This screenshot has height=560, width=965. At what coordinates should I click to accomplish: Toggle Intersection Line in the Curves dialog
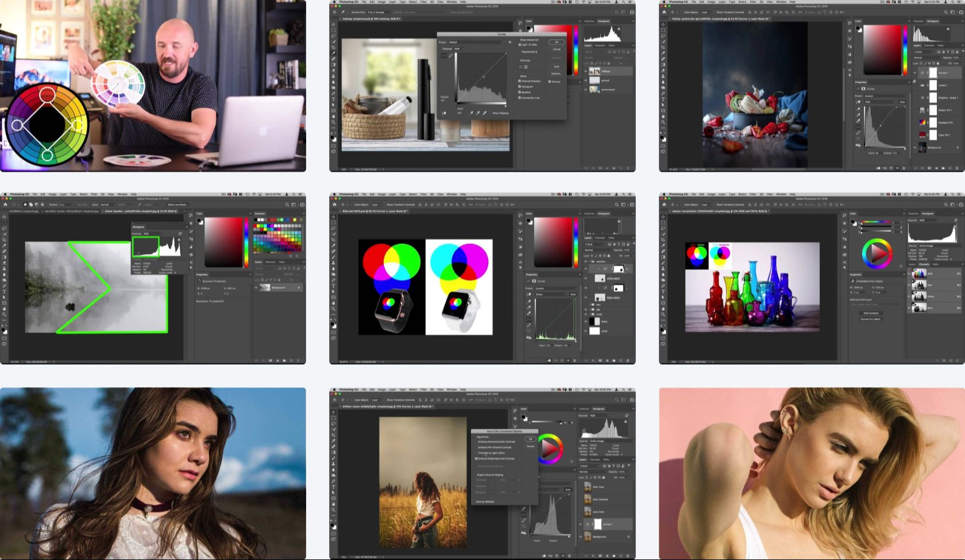coord(520,98)
